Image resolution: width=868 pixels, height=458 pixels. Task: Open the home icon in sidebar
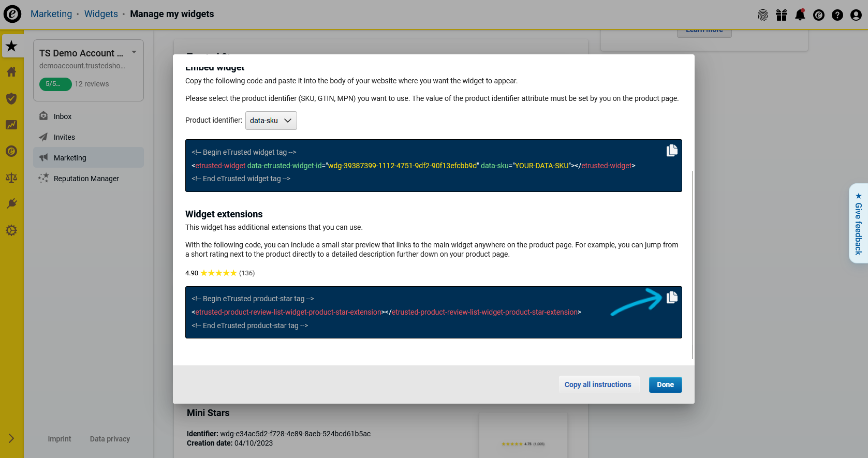tap(11, 72)
